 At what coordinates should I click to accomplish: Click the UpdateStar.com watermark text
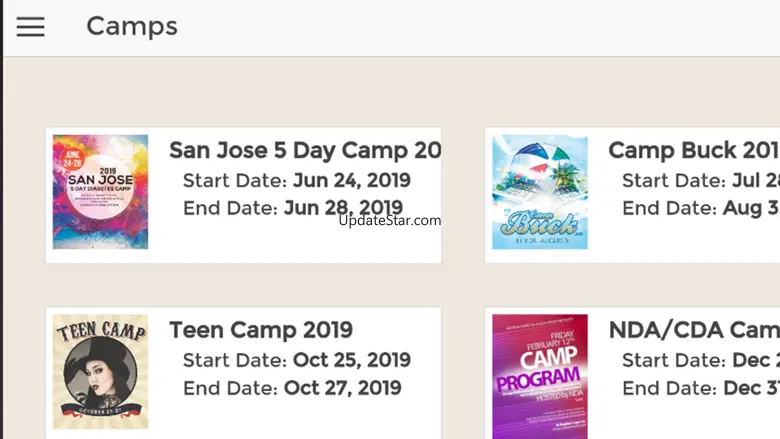point(390,221)
